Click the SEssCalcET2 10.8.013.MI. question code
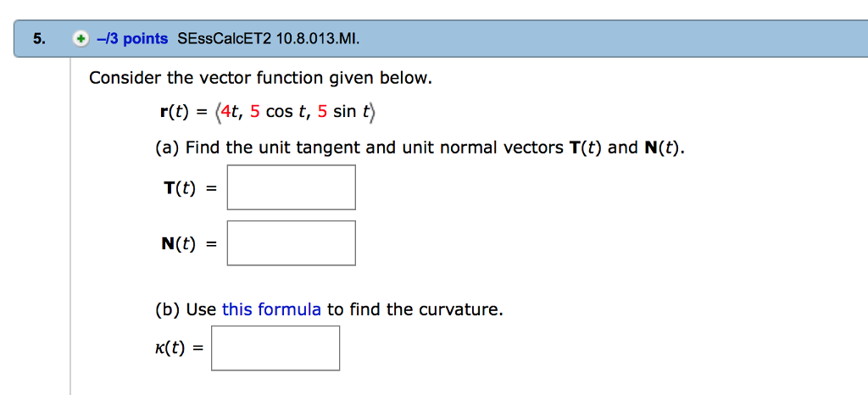Image resolution: width=868 pixels, height=395 pixels. 269,39
